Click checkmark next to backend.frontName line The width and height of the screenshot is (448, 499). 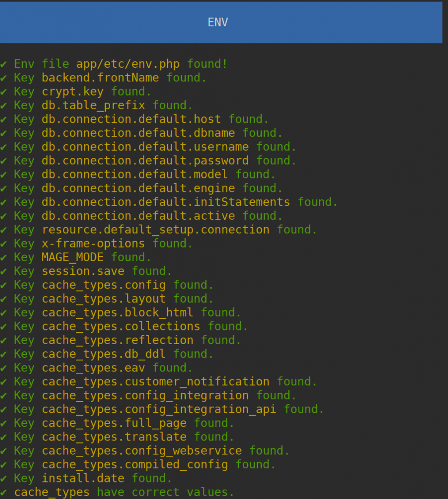click(3, 78)
